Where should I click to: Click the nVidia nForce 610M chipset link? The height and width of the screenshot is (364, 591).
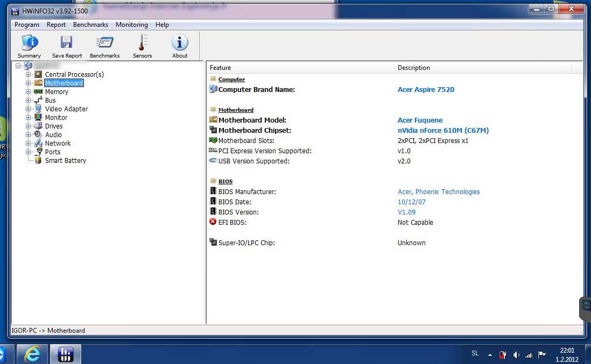point(443,131)
